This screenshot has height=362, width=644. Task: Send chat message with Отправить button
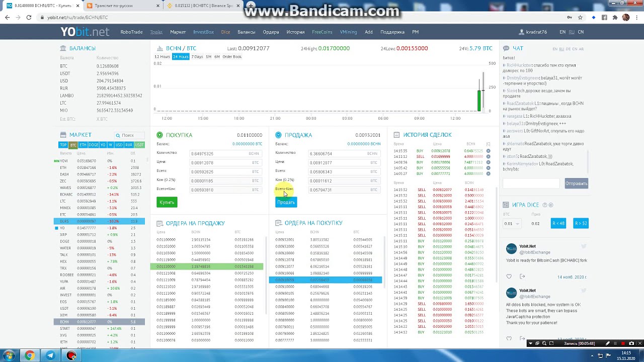pos(576,184)
